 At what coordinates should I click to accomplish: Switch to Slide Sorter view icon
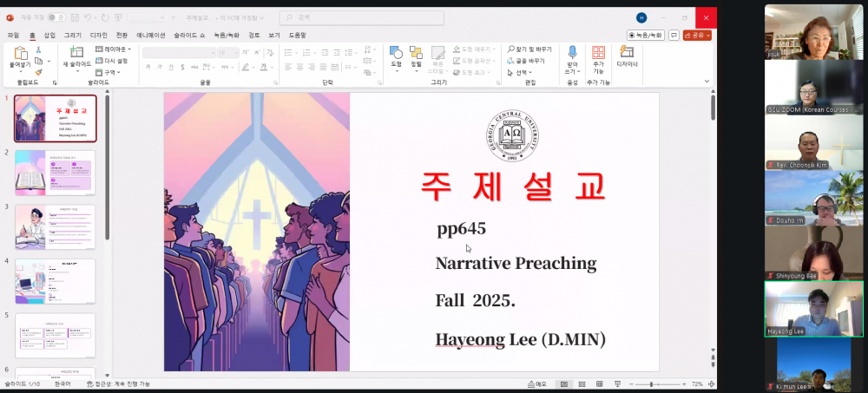pos(582,384)
